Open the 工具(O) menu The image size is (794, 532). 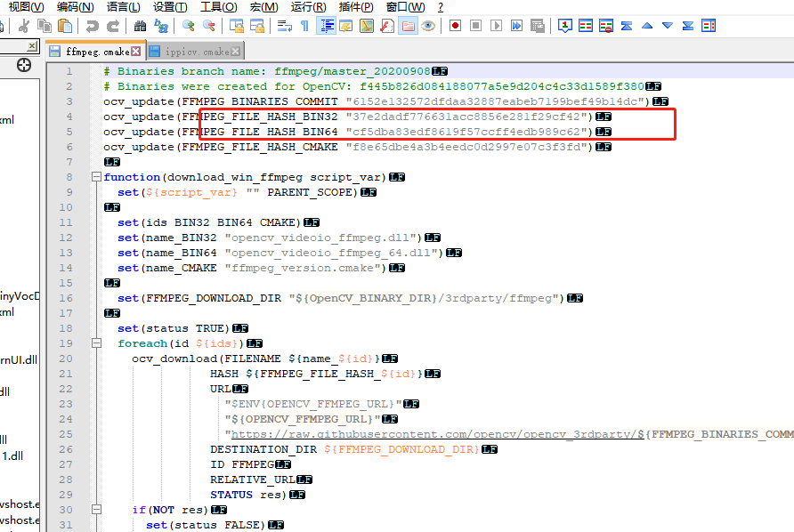point(218,7)
